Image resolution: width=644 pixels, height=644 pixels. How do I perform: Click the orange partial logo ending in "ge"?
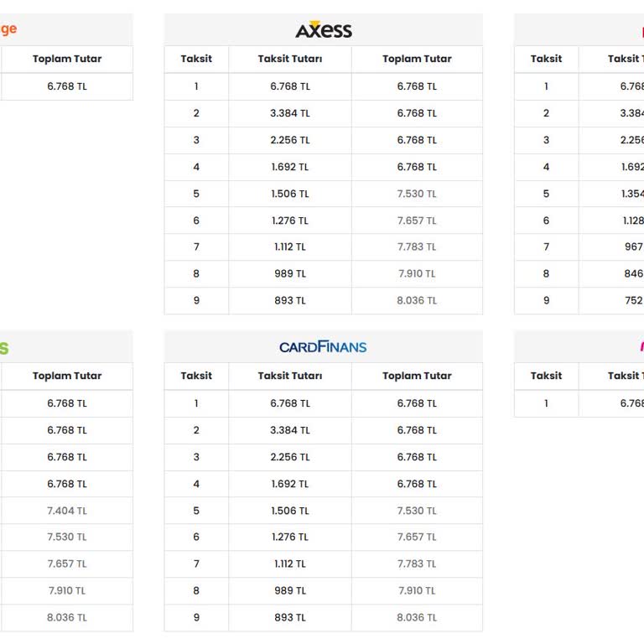[8, 29]
